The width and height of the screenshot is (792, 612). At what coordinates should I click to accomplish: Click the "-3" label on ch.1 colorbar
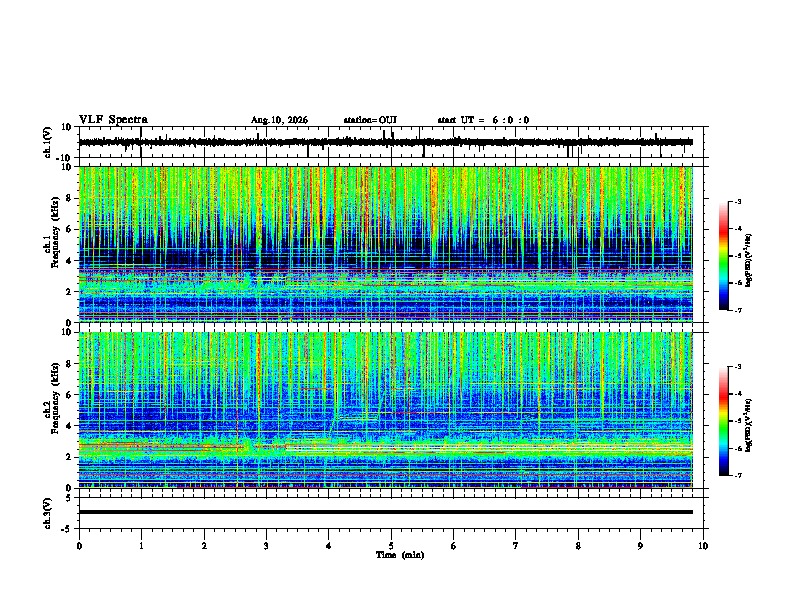pyautogui.click(x=738, y=201)
